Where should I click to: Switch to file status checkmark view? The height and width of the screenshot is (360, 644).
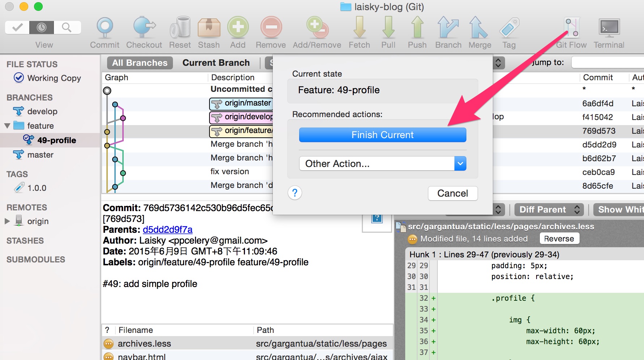click(17, 27)
